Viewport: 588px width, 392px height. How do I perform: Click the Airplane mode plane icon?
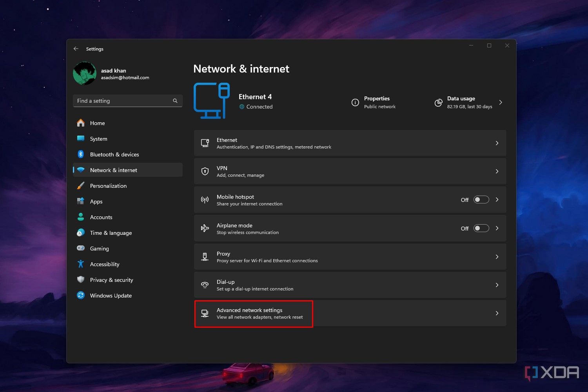(x=205, y=228)
